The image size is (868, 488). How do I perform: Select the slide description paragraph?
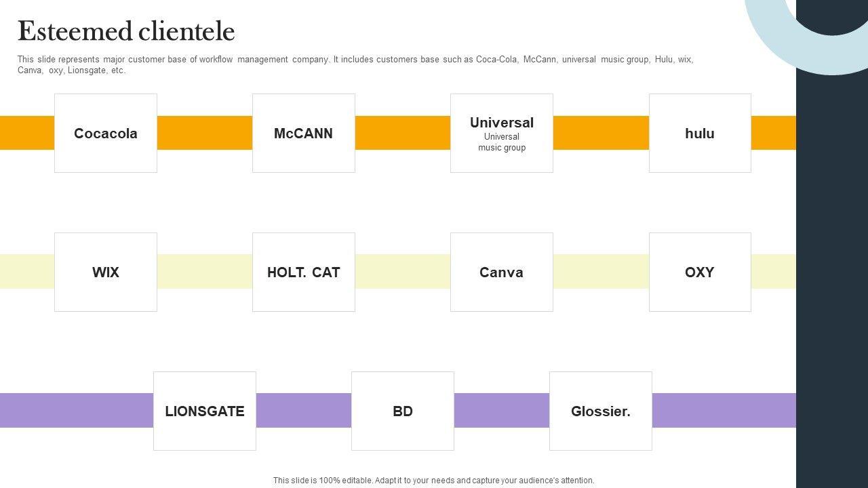click(x=355, y=64)
